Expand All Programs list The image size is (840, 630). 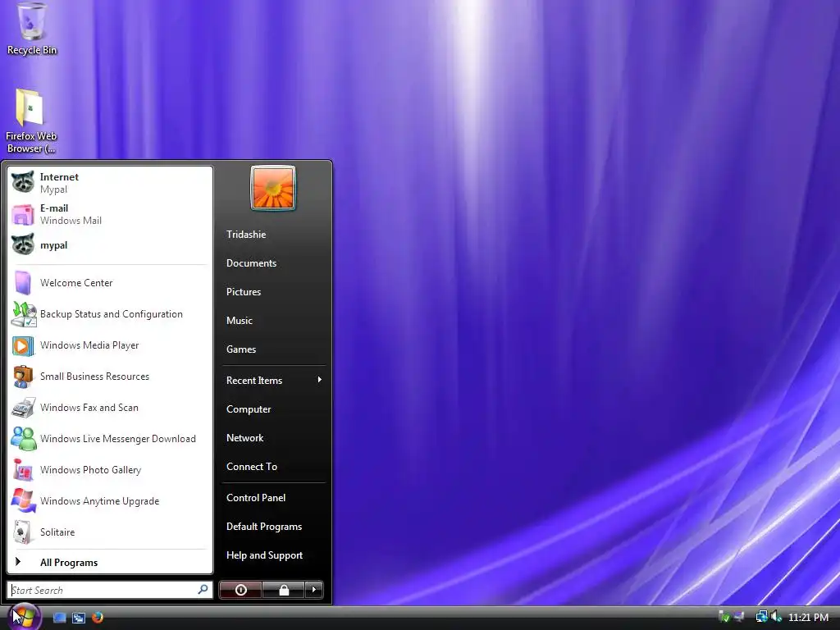[110, 562]
